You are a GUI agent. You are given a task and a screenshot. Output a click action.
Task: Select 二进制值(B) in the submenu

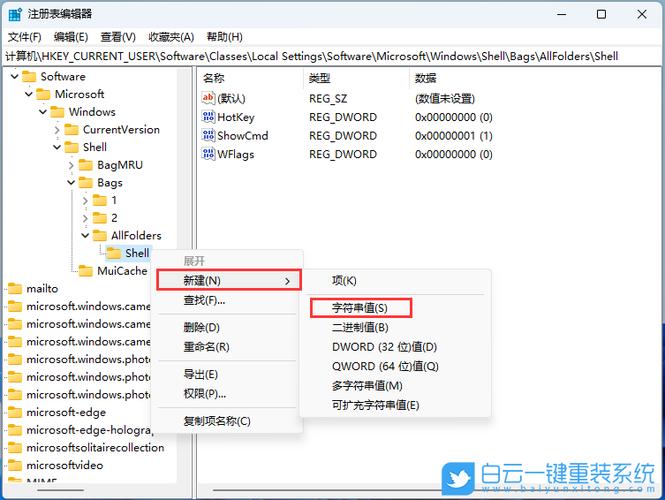(x=395, y=327)
